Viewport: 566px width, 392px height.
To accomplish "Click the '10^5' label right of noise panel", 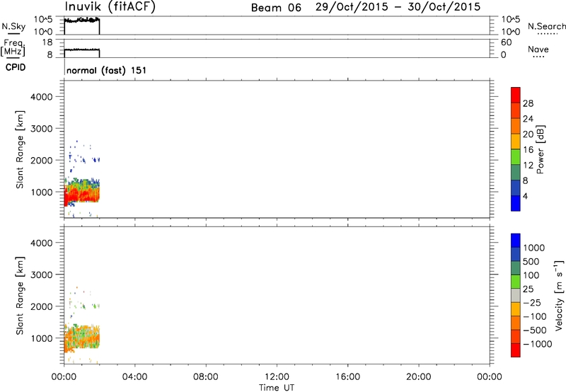I will coord(511,20).
